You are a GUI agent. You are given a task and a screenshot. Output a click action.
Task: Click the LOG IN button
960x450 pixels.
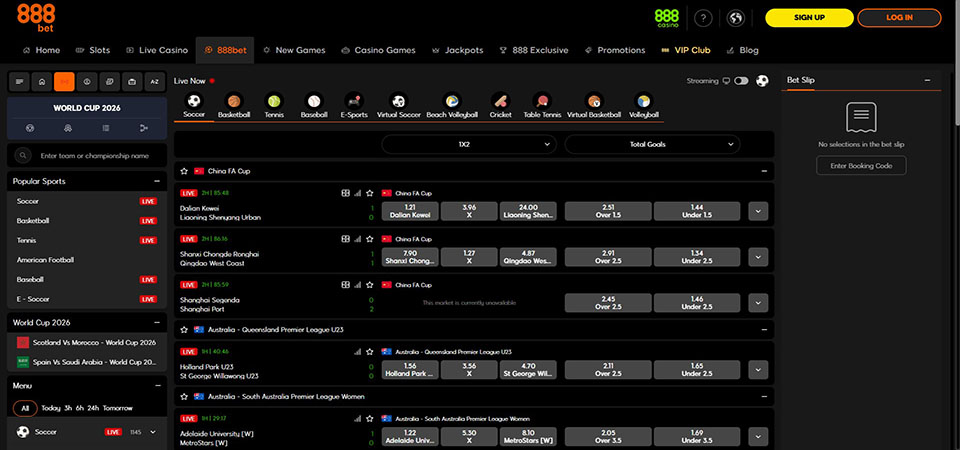(899, 18)
